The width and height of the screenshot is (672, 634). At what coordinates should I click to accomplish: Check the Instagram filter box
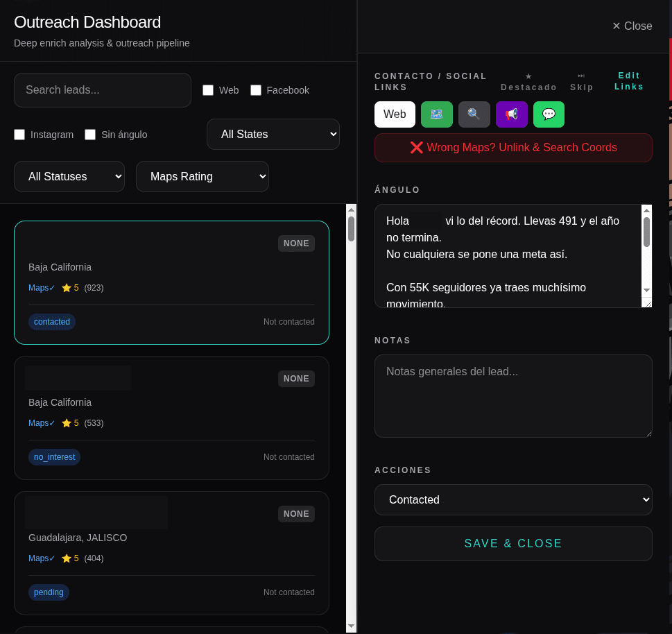click(19, 135)
